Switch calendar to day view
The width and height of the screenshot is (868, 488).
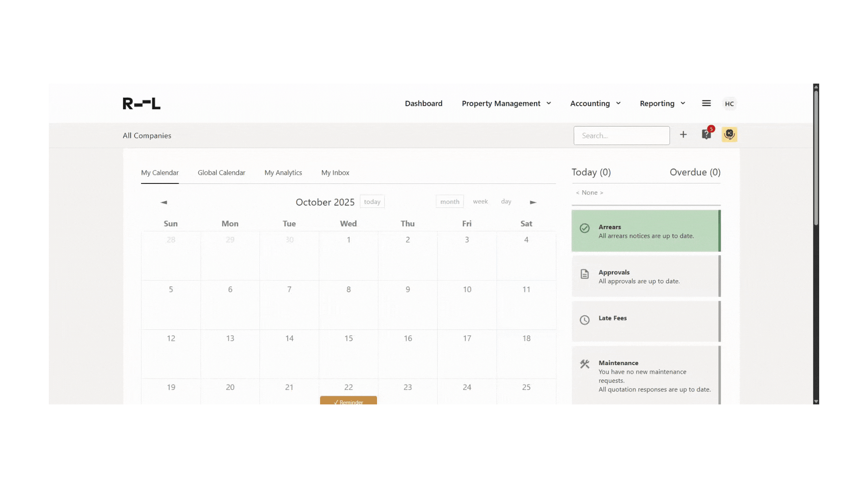point(506,202)
